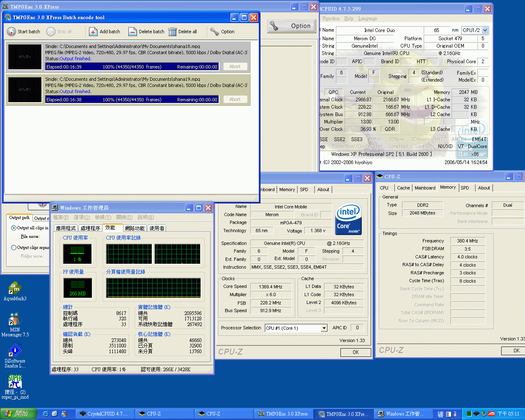Switch to the Cache tab in the CPU-Z memory window
This screenshot has width=525, height=420.
(403, 188)
